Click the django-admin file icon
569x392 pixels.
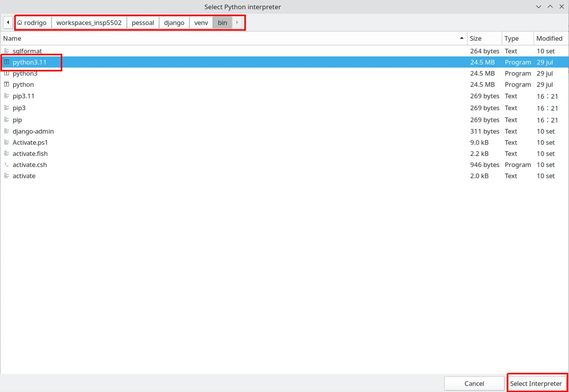pyautogui.click(x=7, y=131)
